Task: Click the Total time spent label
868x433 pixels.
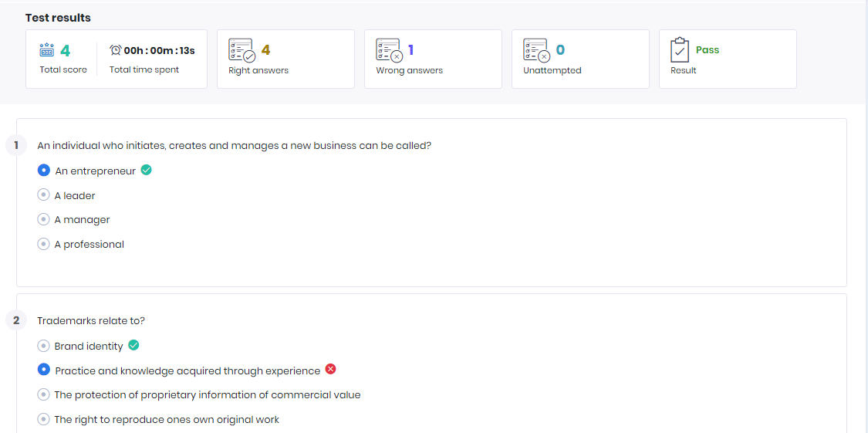Action: click(144, 69)
